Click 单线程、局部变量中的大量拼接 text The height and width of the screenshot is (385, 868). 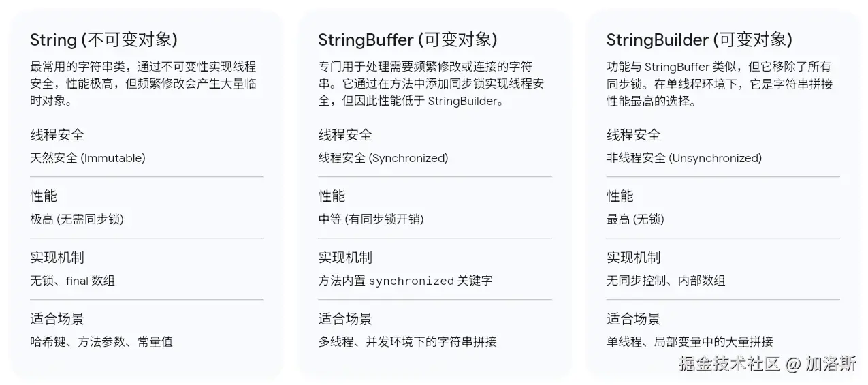(690, 342)
